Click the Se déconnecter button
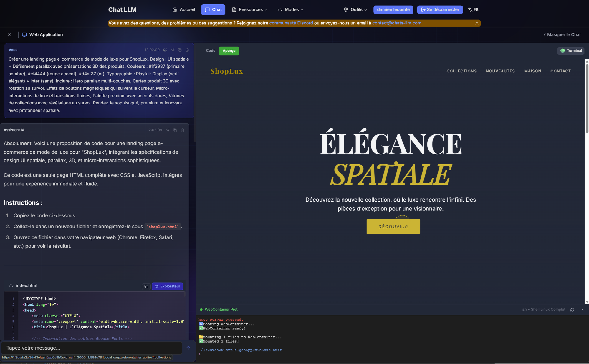 click(440, 9)
